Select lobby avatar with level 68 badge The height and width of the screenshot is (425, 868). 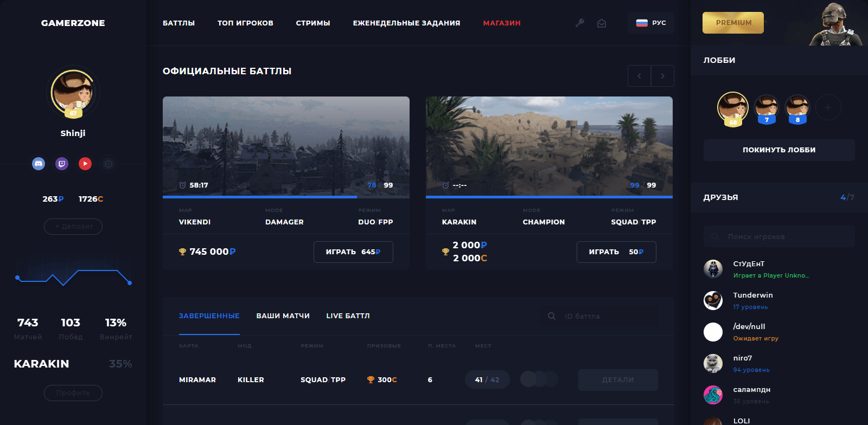tap(733, 108)
